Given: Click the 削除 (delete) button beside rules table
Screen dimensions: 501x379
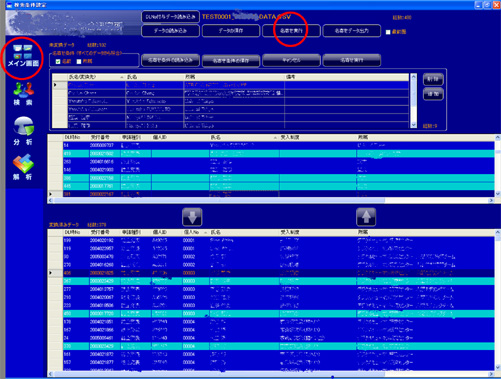Looking at the screenshot, I should pos(433,79).
